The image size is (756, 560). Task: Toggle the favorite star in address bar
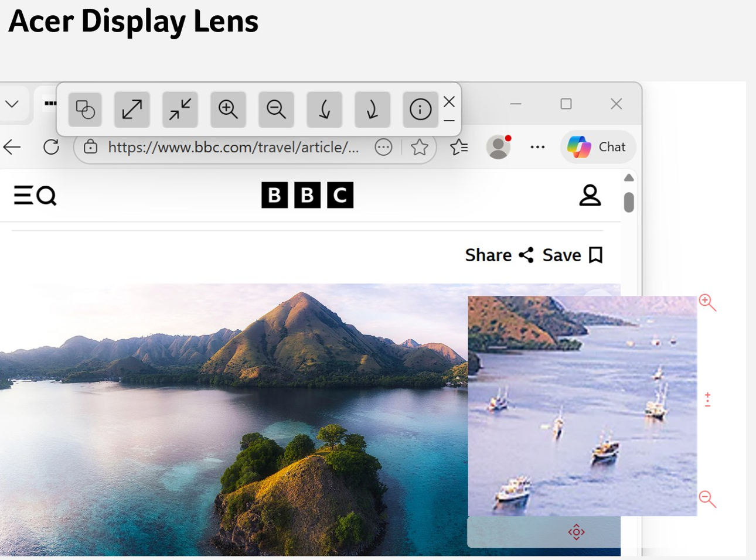pos(420,147)
